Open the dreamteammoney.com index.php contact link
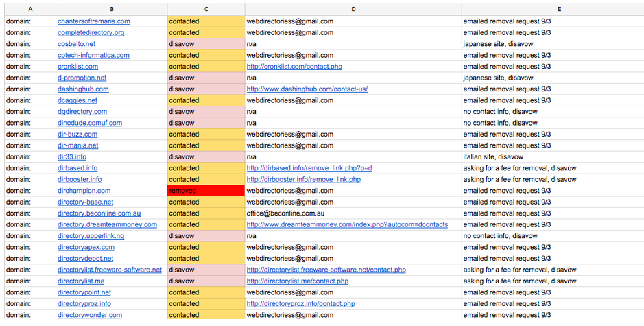Screen dimensions: 644x326 [x=346, y=224]
